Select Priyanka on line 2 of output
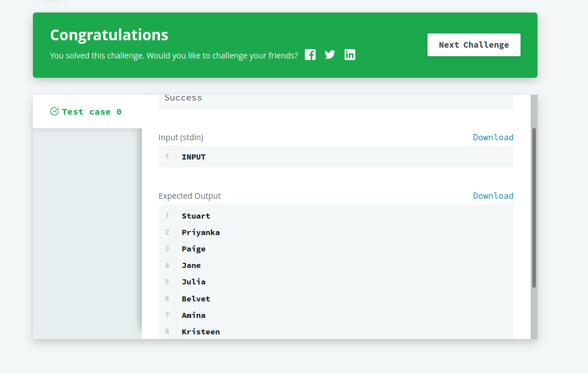 click(201, 232)
